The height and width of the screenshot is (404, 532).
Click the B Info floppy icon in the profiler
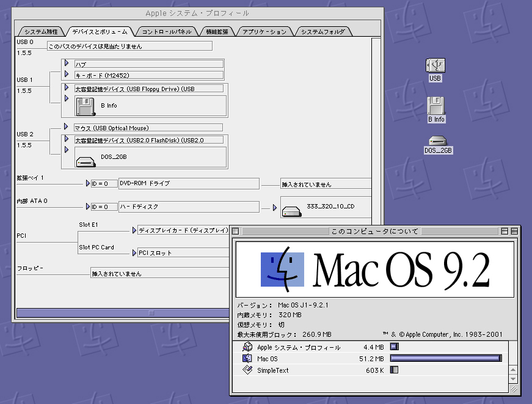coord(85,106)
